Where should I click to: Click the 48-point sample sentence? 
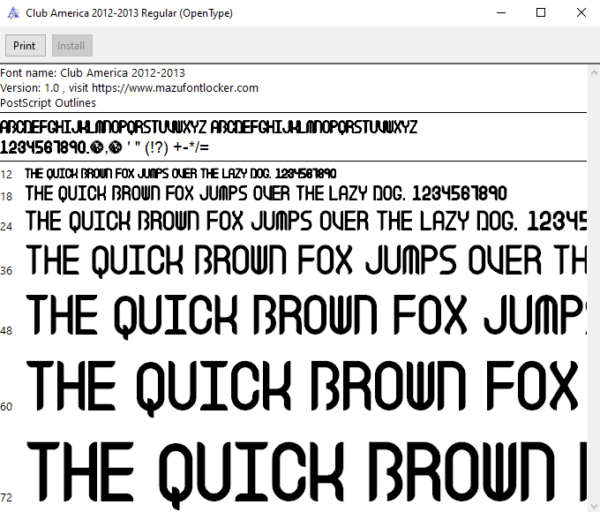point(306,316)
